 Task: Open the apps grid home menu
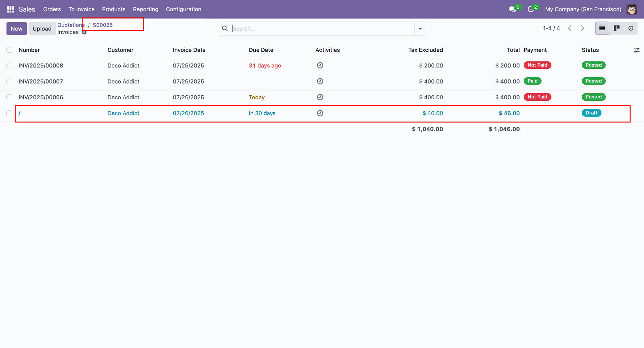tap(10, 9)
